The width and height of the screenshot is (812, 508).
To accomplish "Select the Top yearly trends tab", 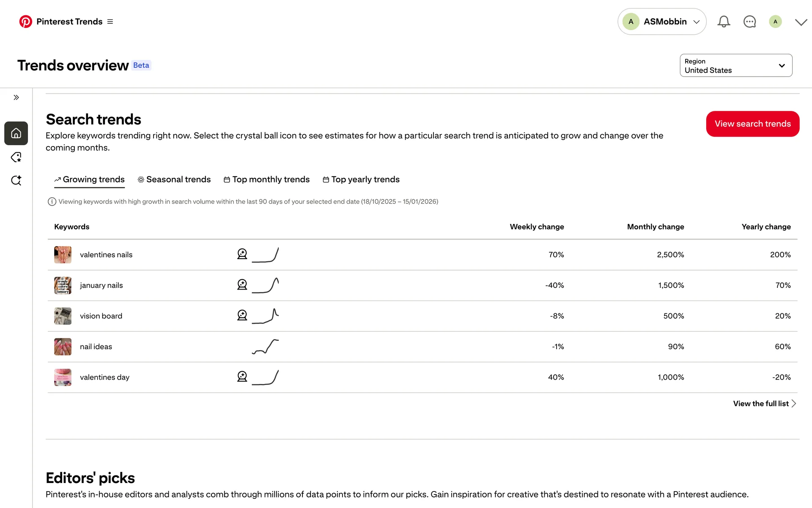I will coord(361,179).
